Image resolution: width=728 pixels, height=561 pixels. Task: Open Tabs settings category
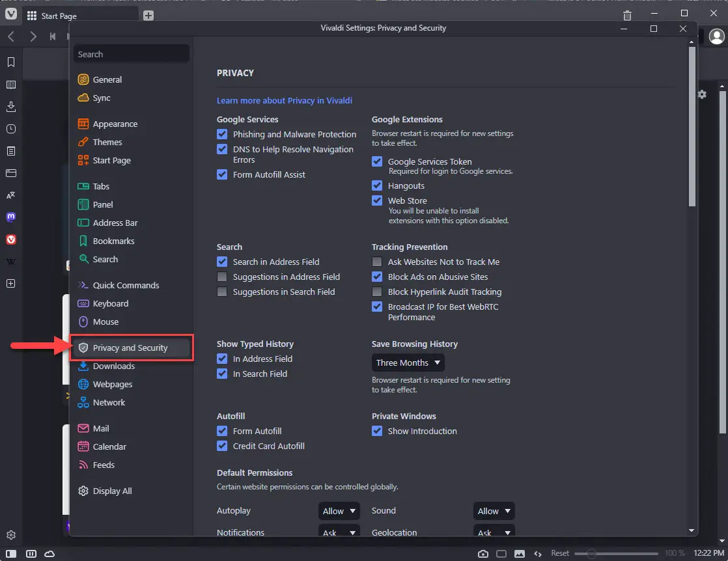[131, 187]
